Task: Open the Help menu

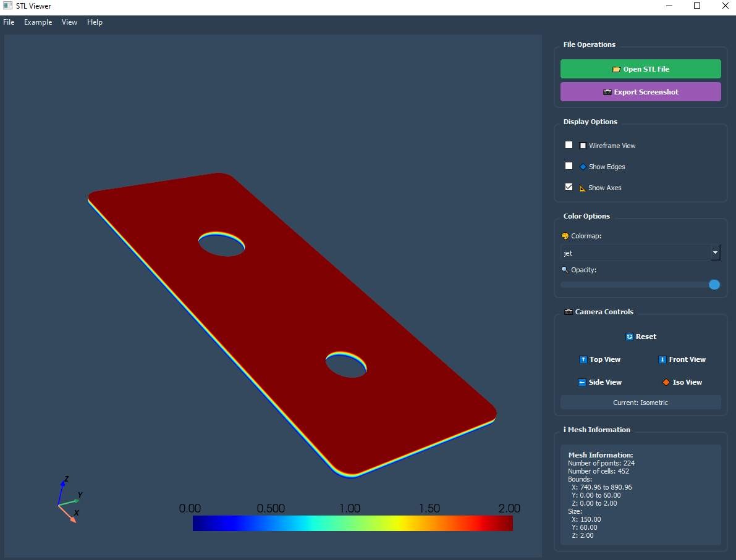Action: tap(95, 22)
